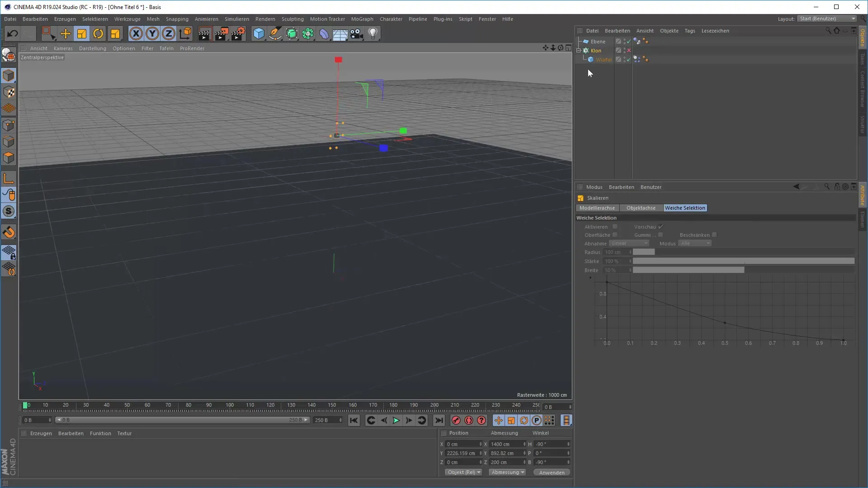Select the Scale tool in top toolbar
Screen dimensions: 868x488
pos(82,33)
